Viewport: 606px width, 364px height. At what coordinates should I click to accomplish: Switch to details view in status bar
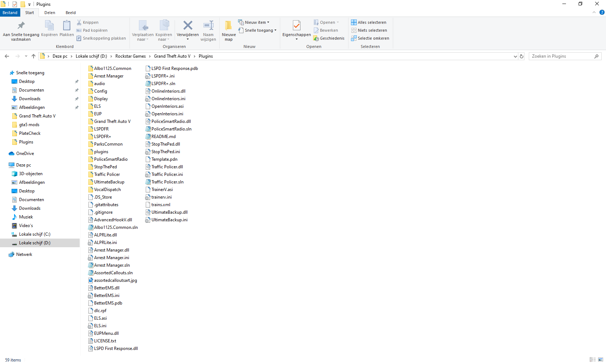[593, 360]
